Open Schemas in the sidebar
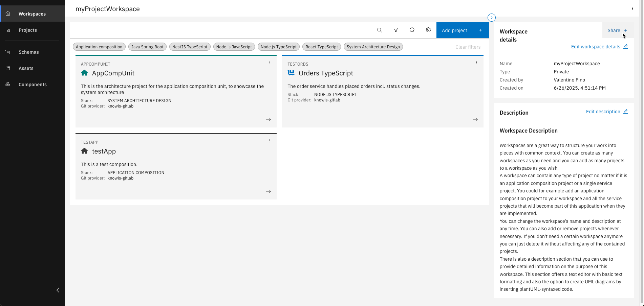This screenshot has width=644, height=306. tap(28, 52)
